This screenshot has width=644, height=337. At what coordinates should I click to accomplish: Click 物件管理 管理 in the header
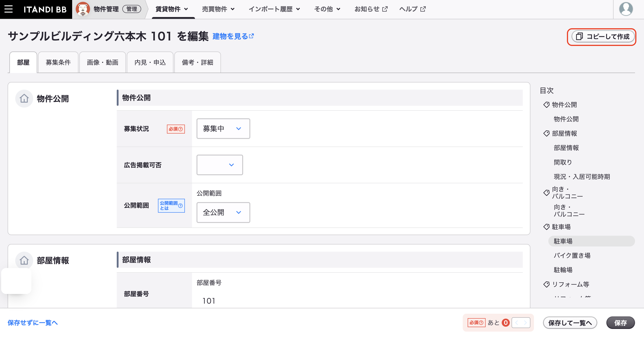(117, 9)
